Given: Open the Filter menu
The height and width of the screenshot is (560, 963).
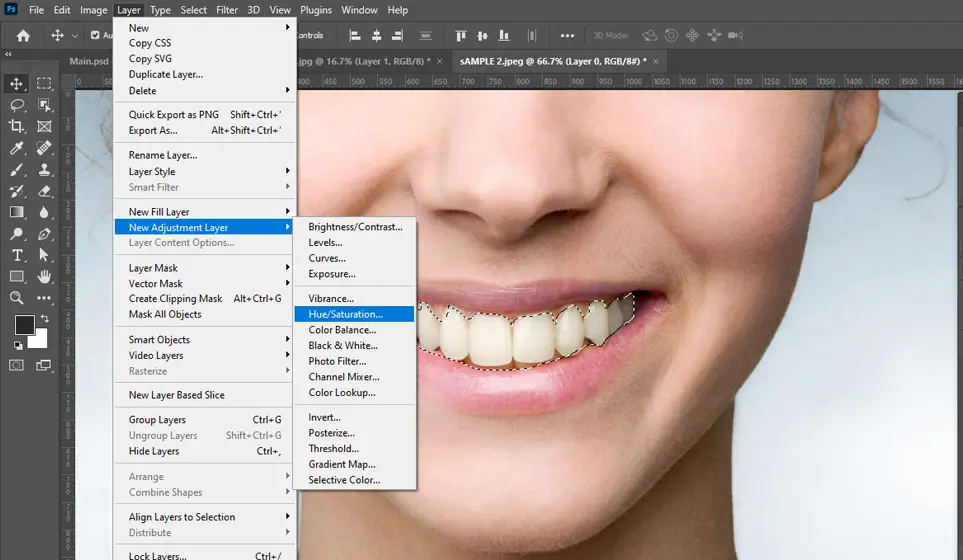Looking at the screenshot, I should (x=227, y=10).
